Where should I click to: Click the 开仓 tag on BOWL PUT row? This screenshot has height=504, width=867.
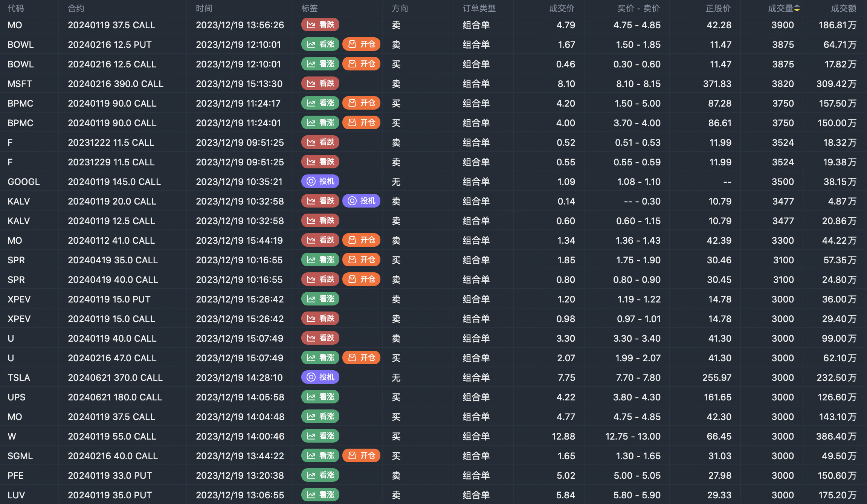click(x=361, y=44)
